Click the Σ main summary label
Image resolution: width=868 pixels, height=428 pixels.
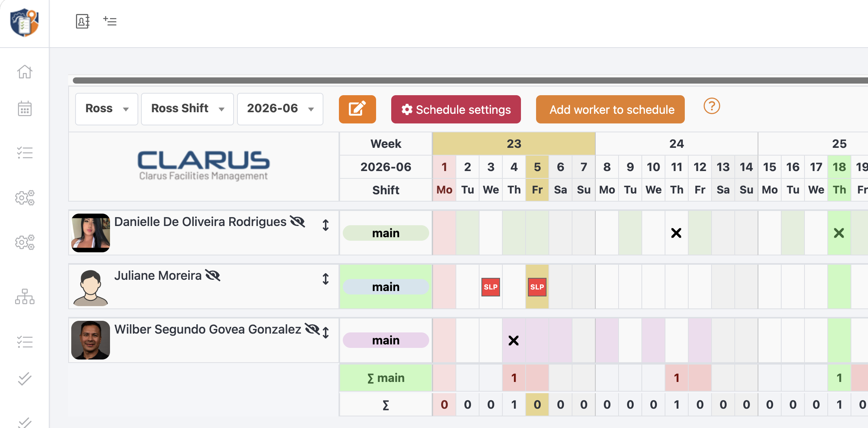coord(386,378)
